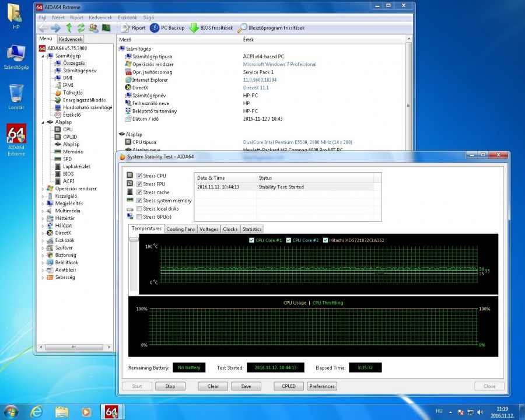525x420 pixels.
Task: Collapse the Számítógép tree node
Action: [x=43, y=56]
